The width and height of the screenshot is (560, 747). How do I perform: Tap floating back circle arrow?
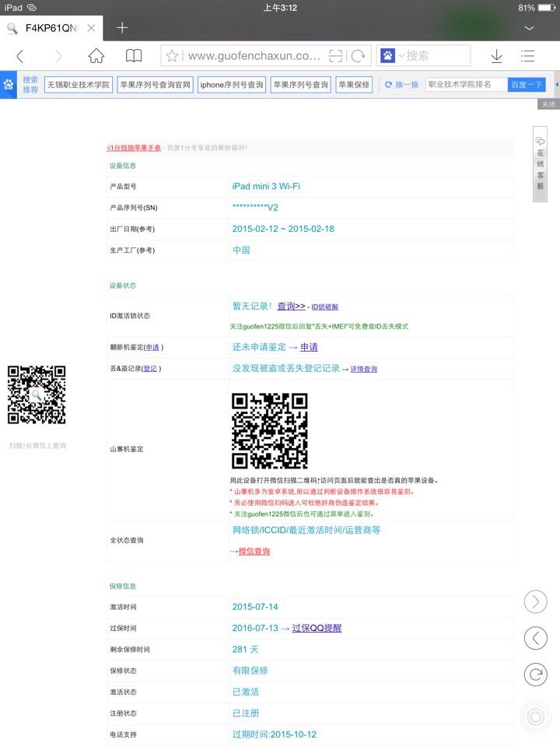536,638
